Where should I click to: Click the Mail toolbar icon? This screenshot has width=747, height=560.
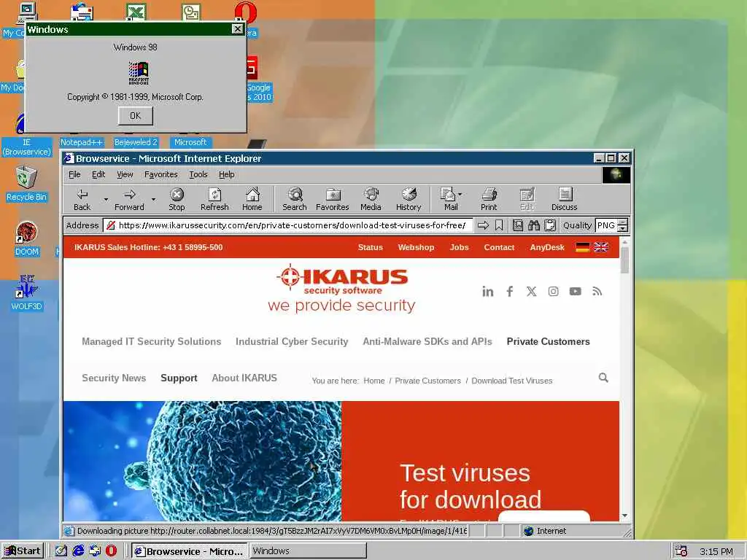[449, 199]
